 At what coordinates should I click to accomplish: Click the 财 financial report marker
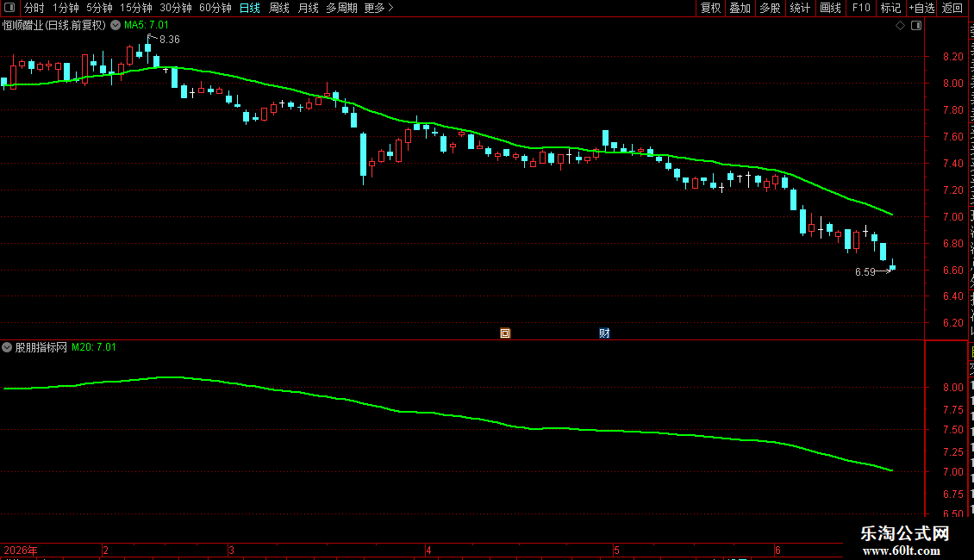point(604,333)
